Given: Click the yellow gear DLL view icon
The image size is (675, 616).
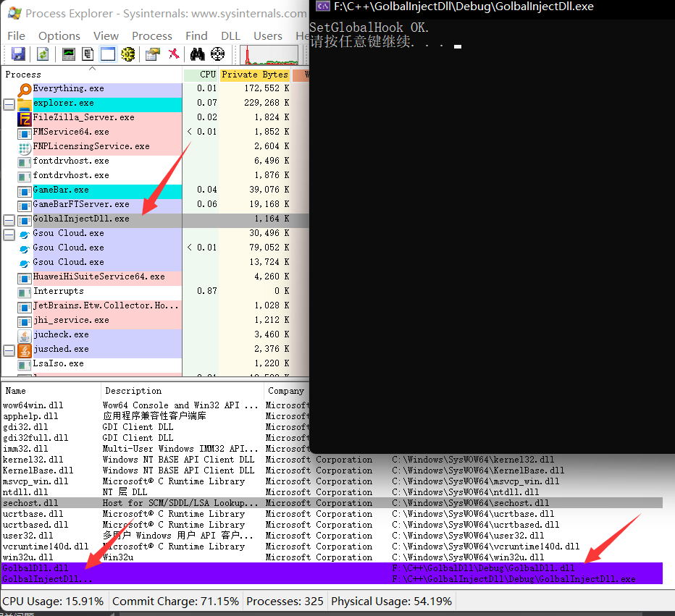Looking at the screenshot, I should (x=128, y=54).
